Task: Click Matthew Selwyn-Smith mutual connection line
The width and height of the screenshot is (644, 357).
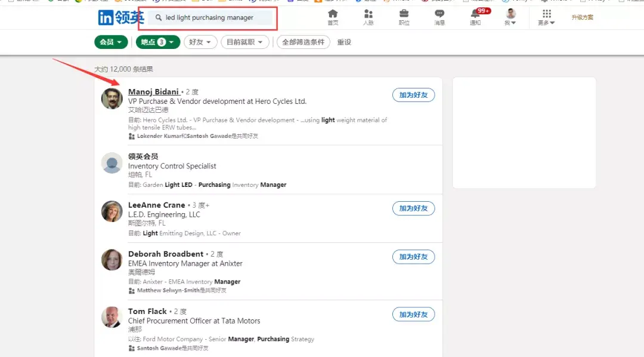Action: (x=178, y=290)
